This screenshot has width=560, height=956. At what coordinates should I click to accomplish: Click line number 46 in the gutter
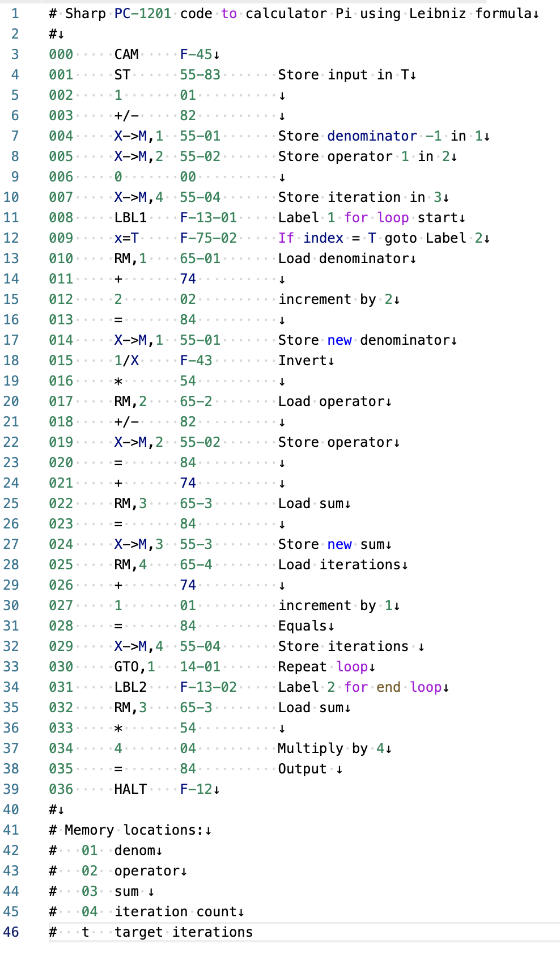click(x=11, y=932)
